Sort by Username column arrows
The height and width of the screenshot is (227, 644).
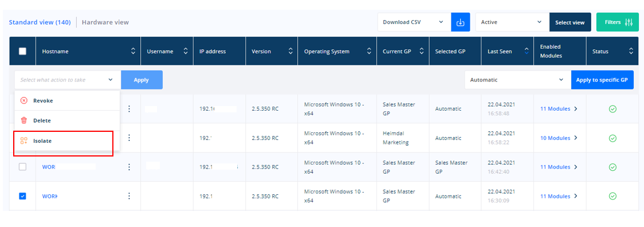click(x=185, y=52)
